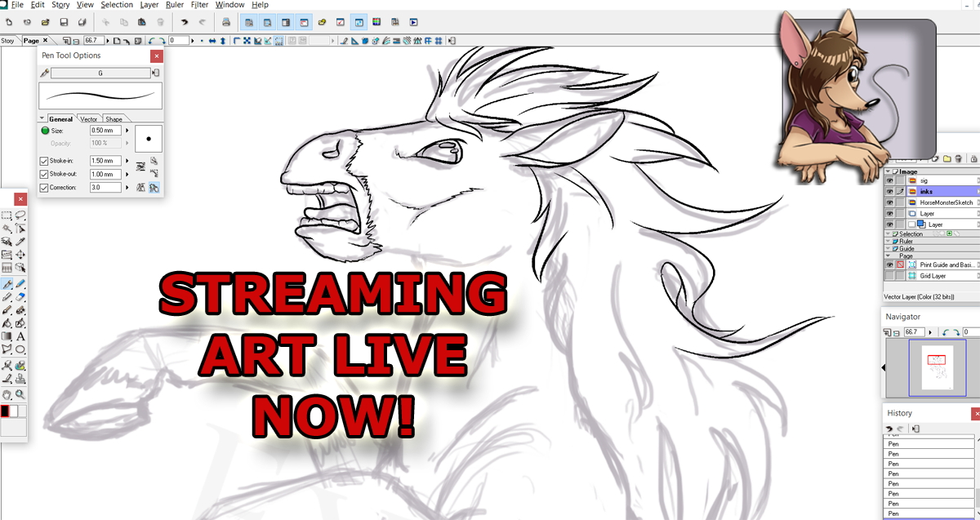Select the Stamp tool

[20, 377]
